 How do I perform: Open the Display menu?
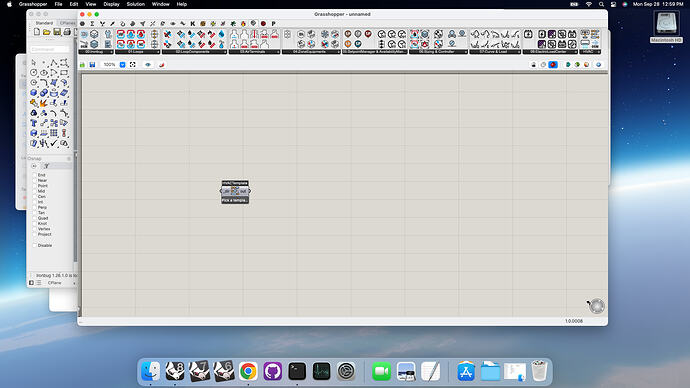pyautogui.click(x=111, y=4)
